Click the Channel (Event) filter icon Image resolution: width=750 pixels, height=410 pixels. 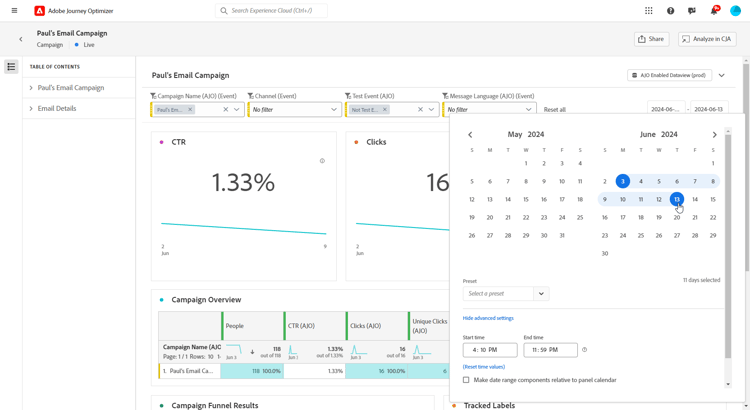[x=251, y=96]
